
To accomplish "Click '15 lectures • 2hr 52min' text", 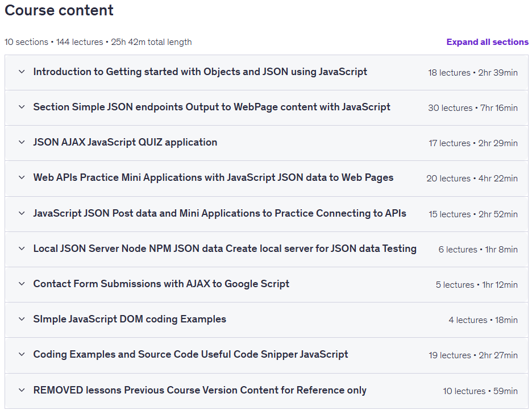I will click(473, 214).
